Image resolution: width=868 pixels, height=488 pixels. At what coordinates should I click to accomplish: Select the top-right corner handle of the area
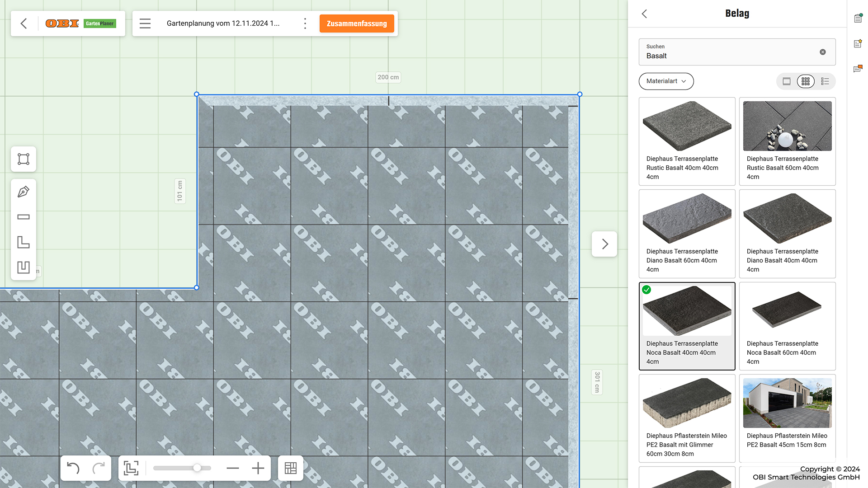click(x=580, y=94)
